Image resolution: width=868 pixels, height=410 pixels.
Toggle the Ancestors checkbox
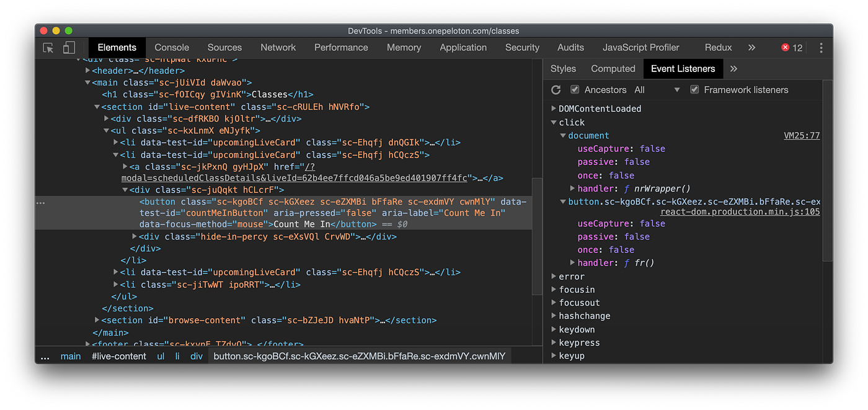(x=575, y=90)
